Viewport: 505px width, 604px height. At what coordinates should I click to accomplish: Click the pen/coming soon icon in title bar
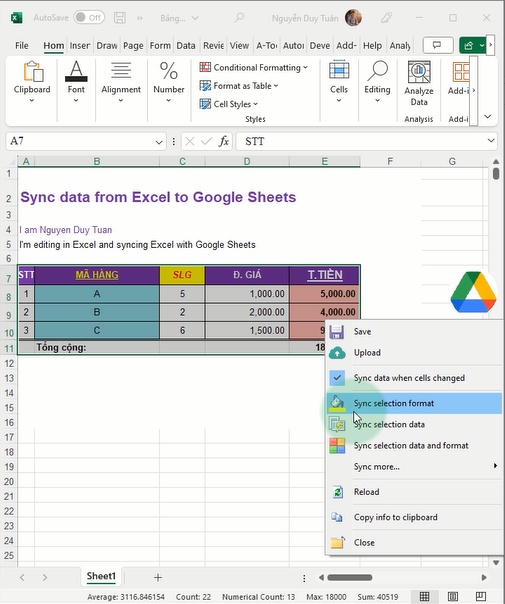[386, 18]
